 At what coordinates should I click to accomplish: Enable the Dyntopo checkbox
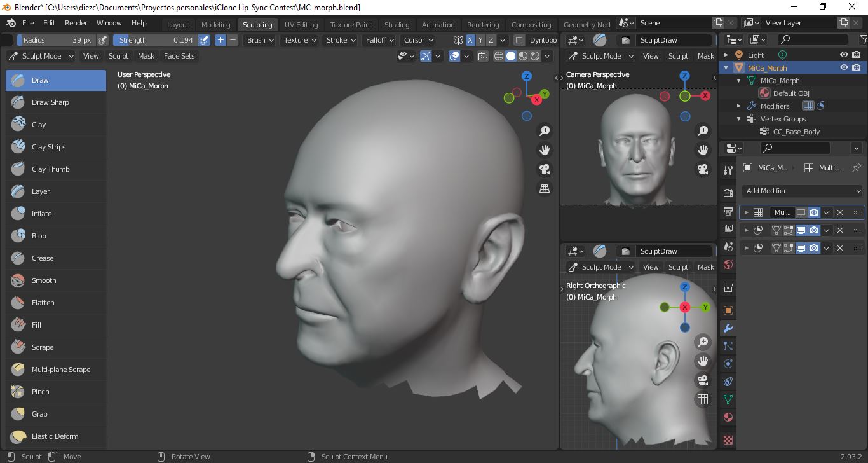pos(519,40)
